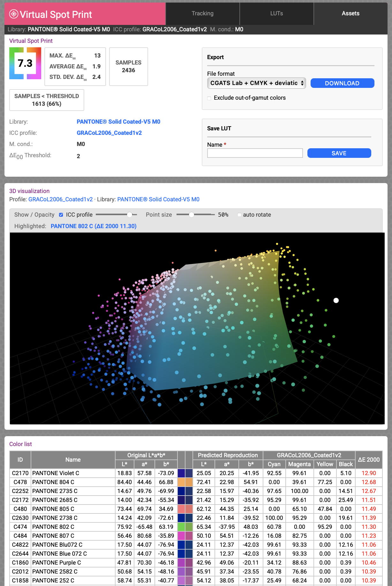This screenshot has height=586, width=392.
Task: Sort the color list by ΔE 2000 header
Action: click(x=368, y=460)
